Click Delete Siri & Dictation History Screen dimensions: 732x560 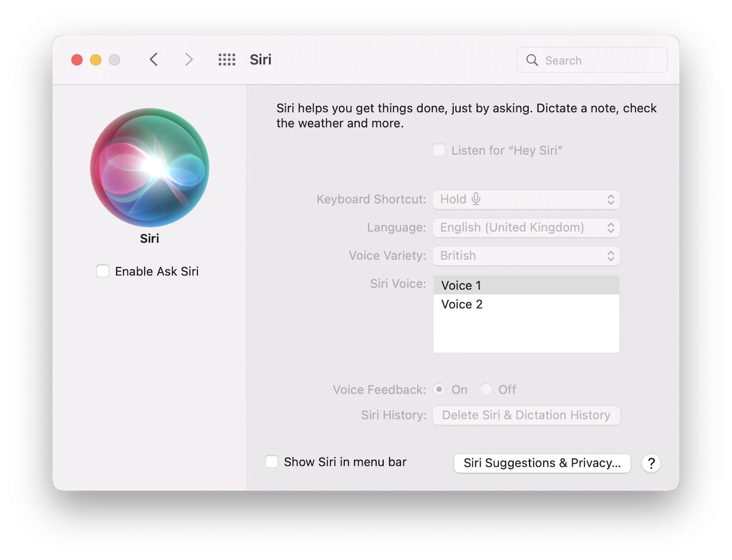526,415
